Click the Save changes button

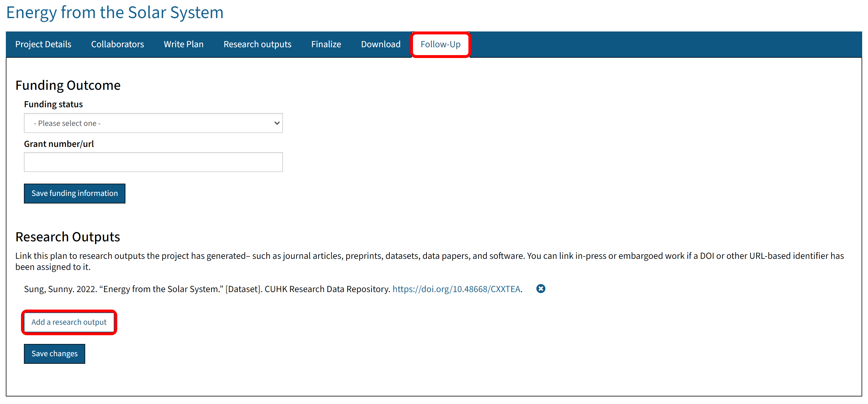click(54, 354)
